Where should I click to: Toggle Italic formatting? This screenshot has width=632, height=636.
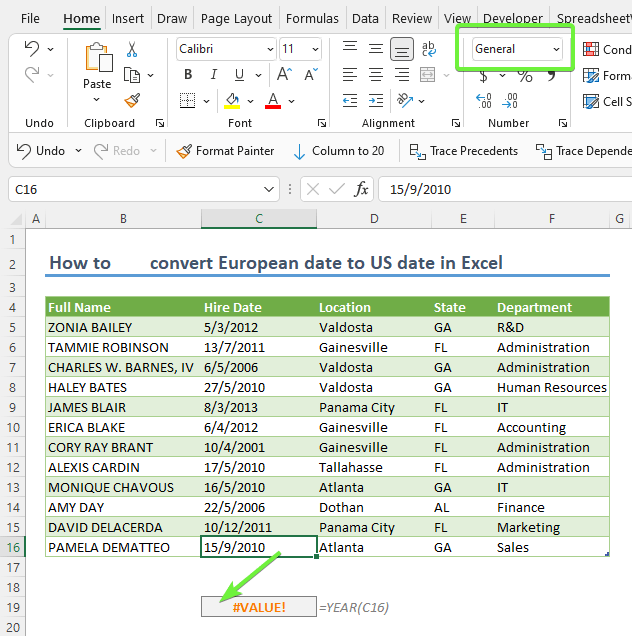pyautogui.click(x=214, y=74)
